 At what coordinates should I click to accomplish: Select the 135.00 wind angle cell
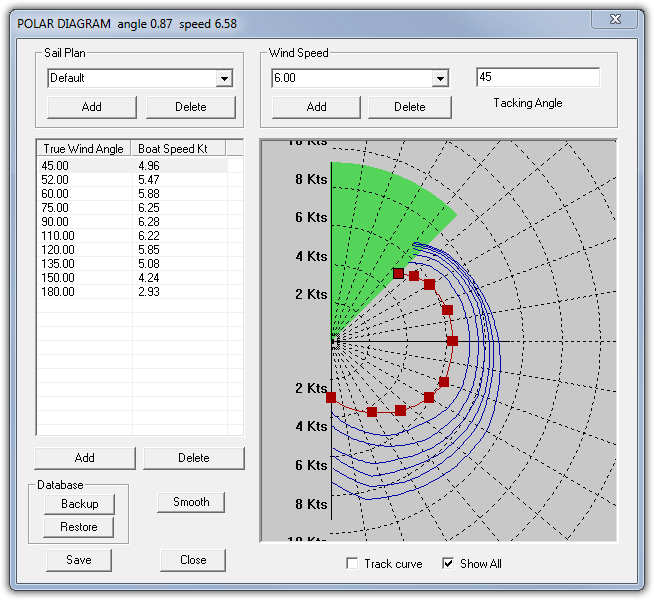58,264
